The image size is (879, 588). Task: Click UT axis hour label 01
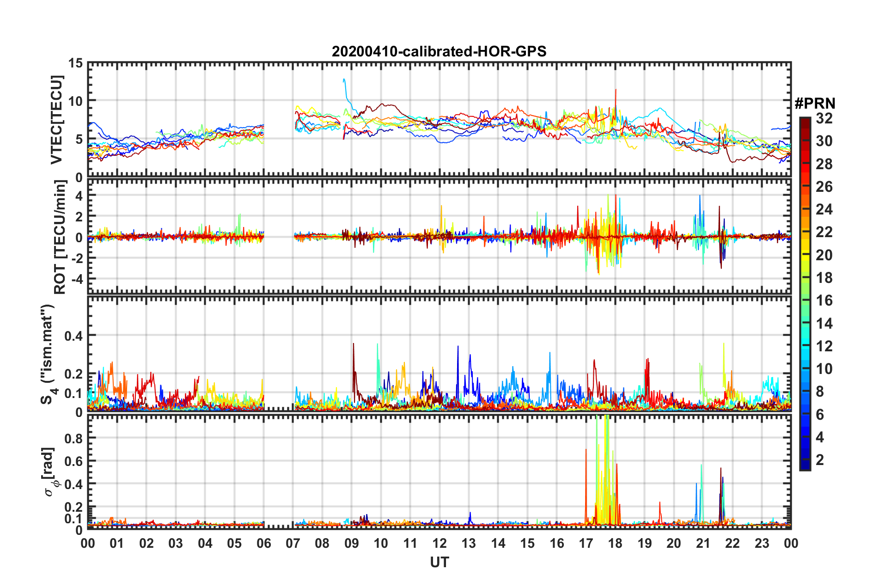[117, 543]
